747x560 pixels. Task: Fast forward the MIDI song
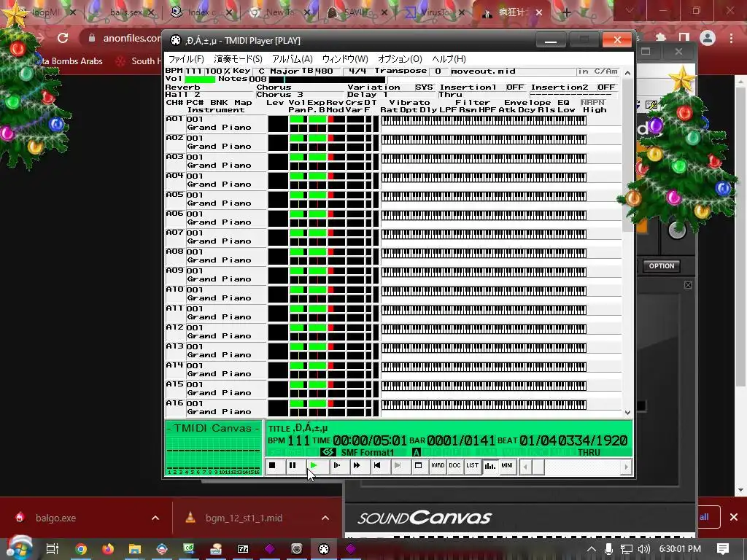click(x=357, y=466)
